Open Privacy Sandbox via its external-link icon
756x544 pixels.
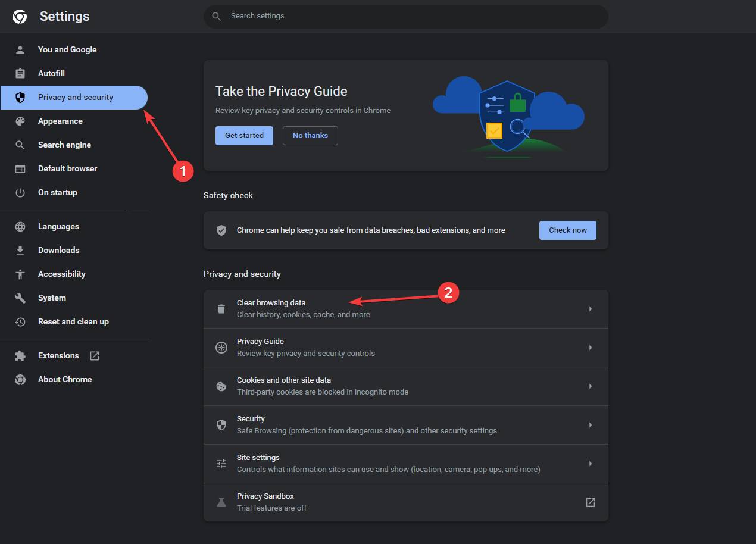pyautogui.click(x=590, y=502)
